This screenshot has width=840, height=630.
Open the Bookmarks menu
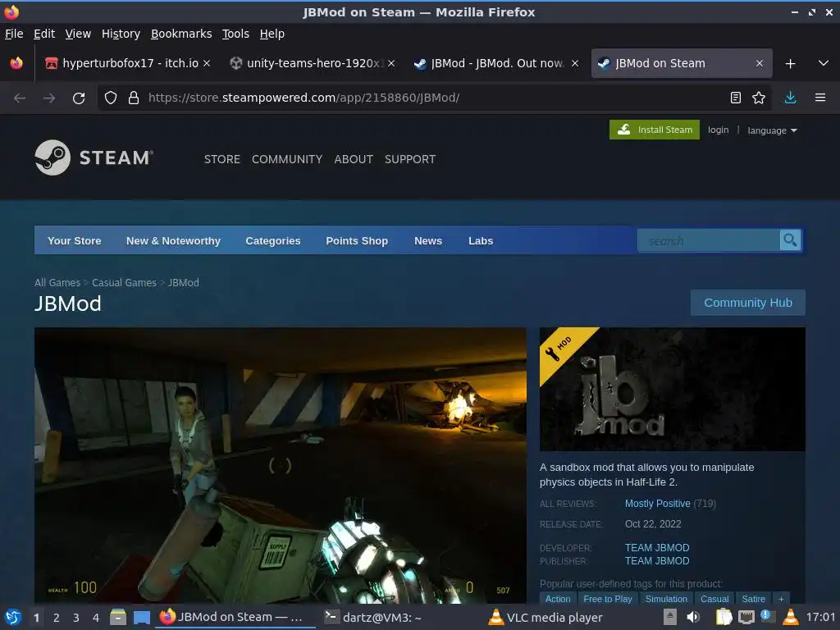181,34
